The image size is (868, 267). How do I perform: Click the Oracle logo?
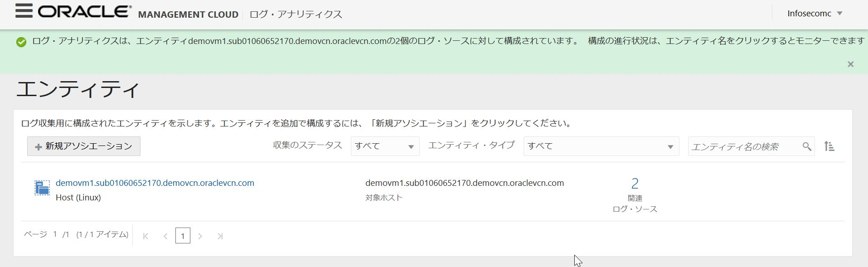(85, 12)
